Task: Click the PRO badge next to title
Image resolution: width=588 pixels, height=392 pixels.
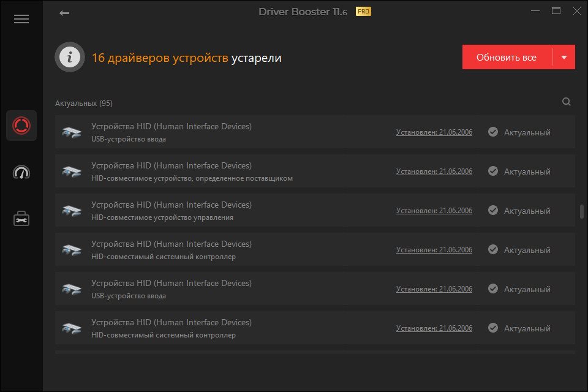Action: (x=363, y=12)
